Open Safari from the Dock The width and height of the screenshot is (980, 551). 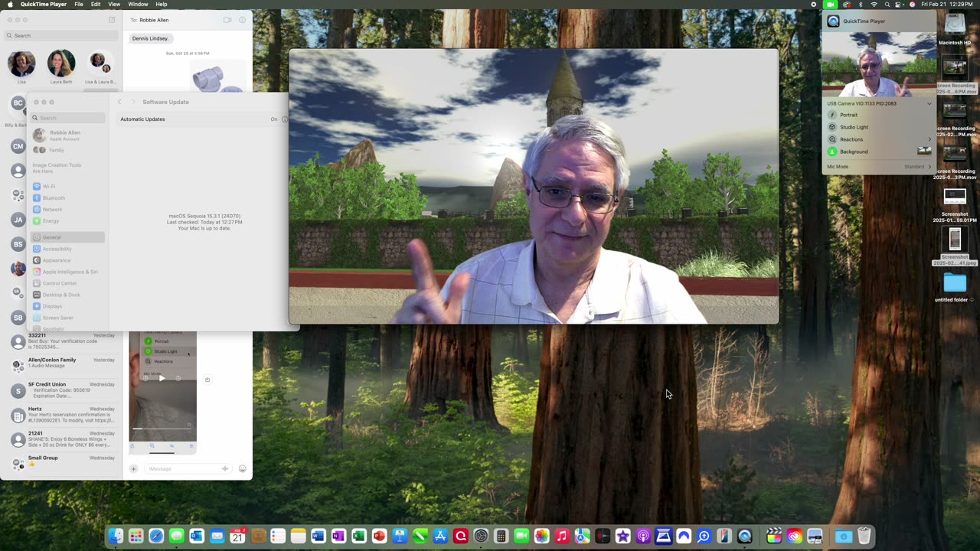tap(156, 536)
